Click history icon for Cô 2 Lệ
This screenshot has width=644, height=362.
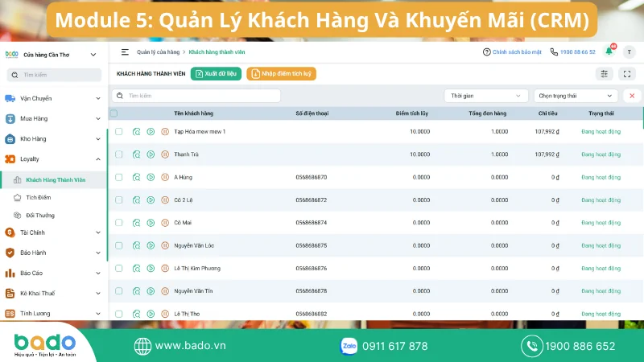pyautogui.click(x=136, y=200)
